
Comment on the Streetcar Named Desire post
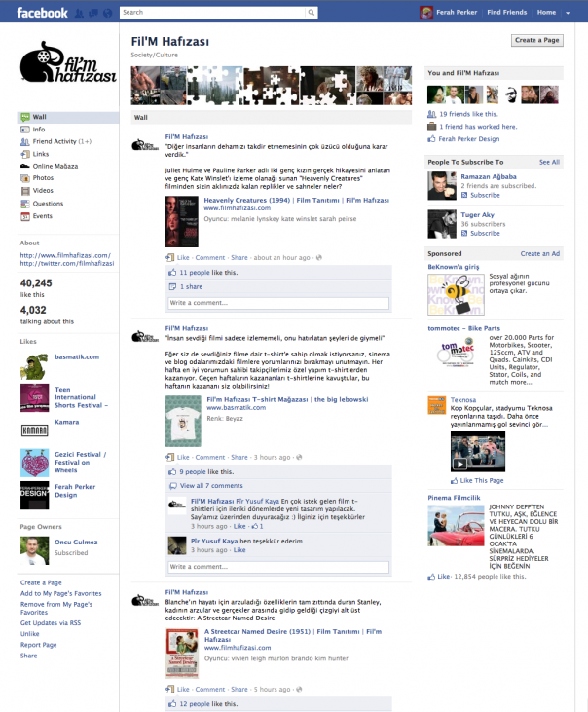[209, 690]
